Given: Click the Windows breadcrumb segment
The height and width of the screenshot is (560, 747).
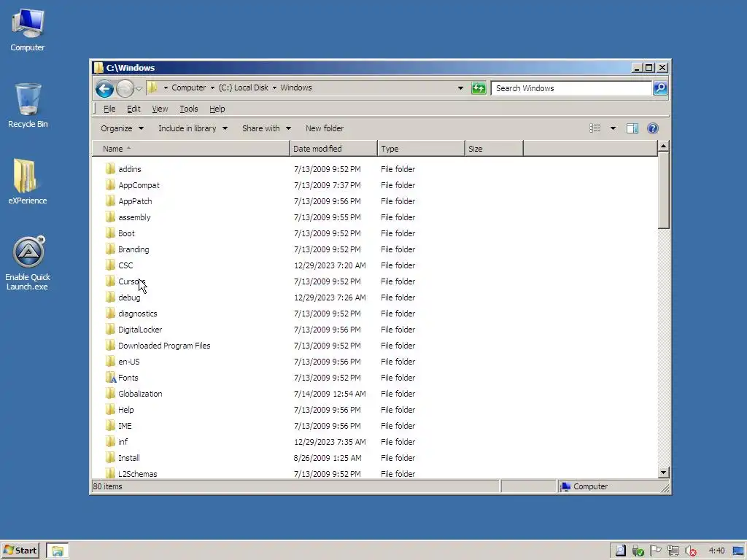Looking at the screenshot, I should [x=296, y=87].
